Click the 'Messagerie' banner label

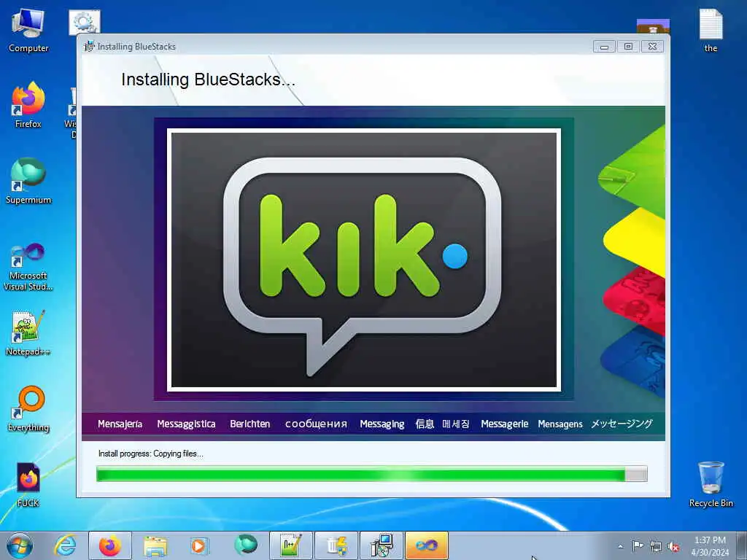click(x=505, y=424)
